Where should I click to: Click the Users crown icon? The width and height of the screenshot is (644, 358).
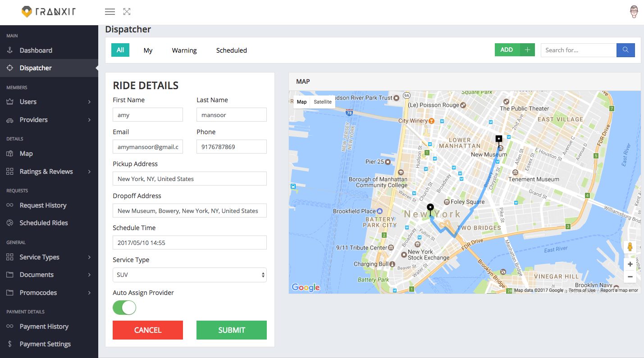tap(9, 102)
